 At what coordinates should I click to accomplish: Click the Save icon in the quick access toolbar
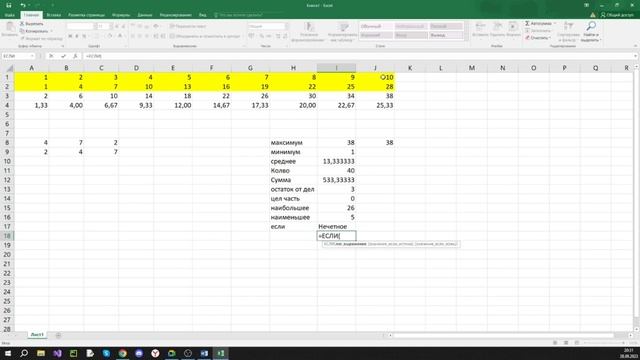(x=9, y=5)
